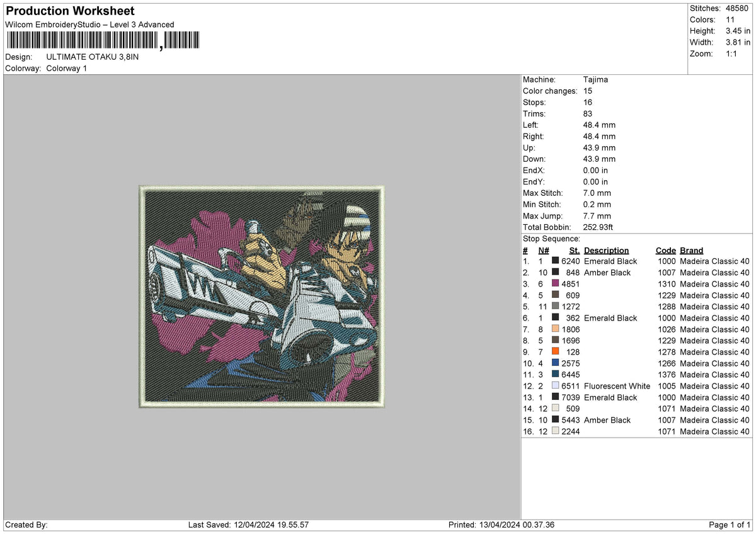This screenshot has width=756, height=534.
Task: Select the stop 5 grey swatch with 1272 stitches
Action: 555,307
